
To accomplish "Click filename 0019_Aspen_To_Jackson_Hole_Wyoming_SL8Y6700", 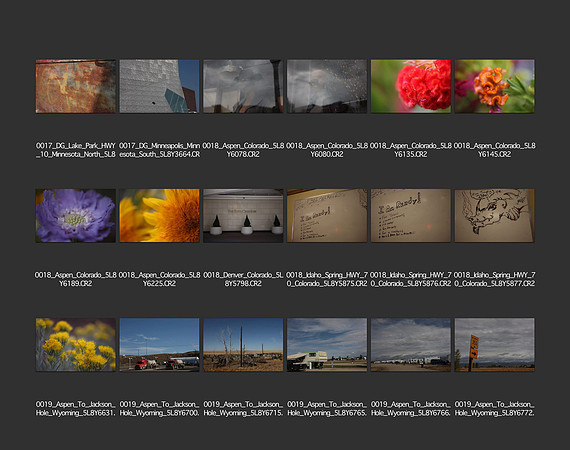I will [160, 409].
